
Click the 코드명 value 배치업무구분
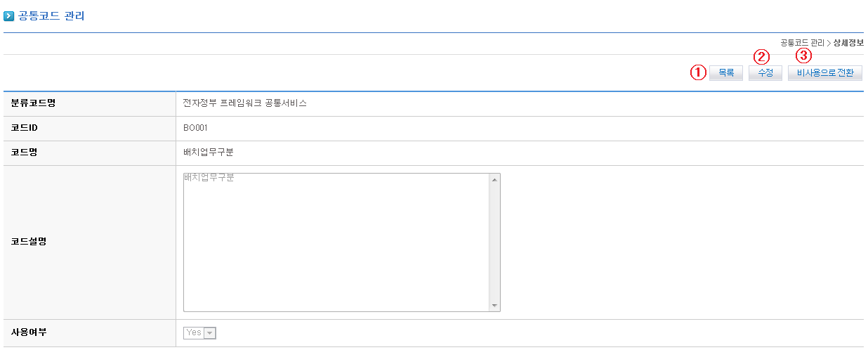(208, 153)
